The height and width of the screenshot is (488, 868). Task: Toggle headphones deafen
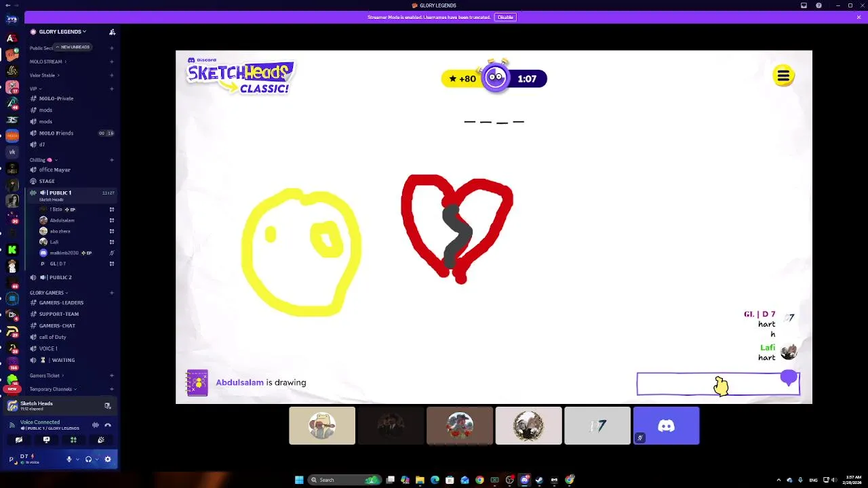(88, 460)
